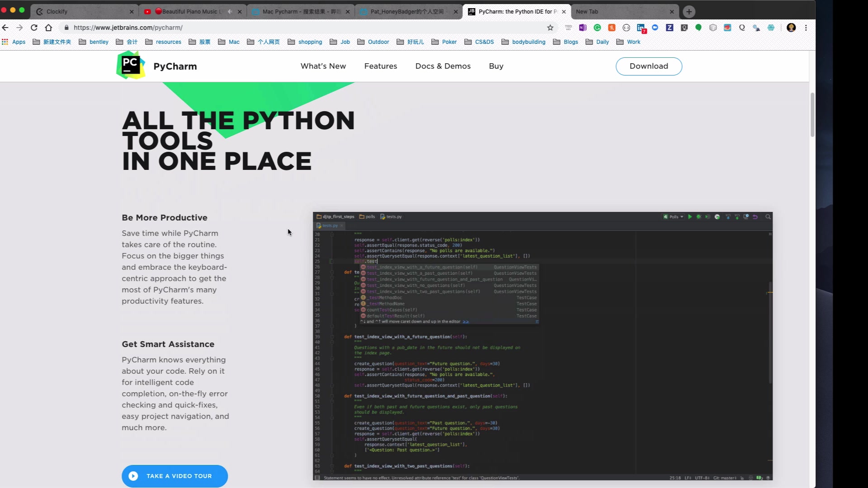The height and width of the screenshot is (488, 868).
Task: Open the browser home page icon
Action: click(48, 28)
